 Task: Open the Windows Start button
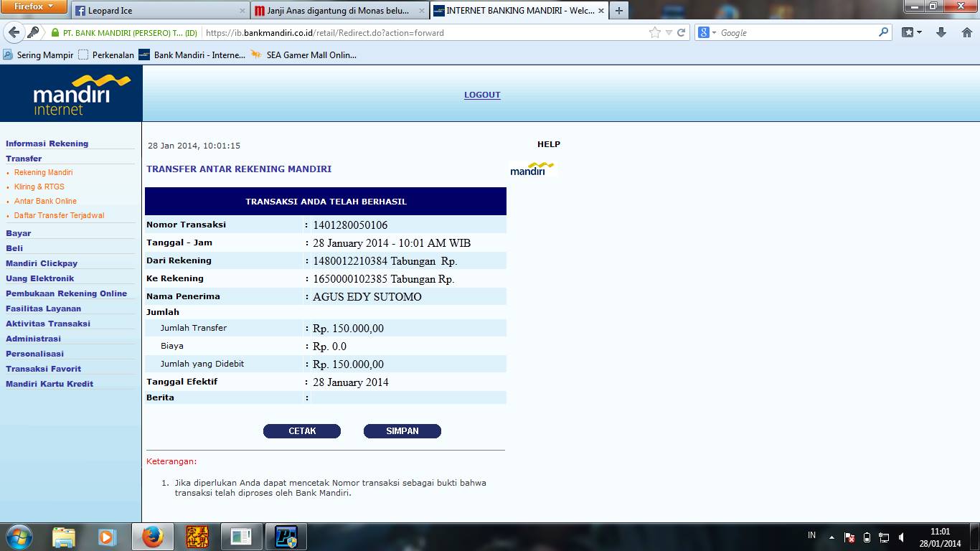coord(19,537)
